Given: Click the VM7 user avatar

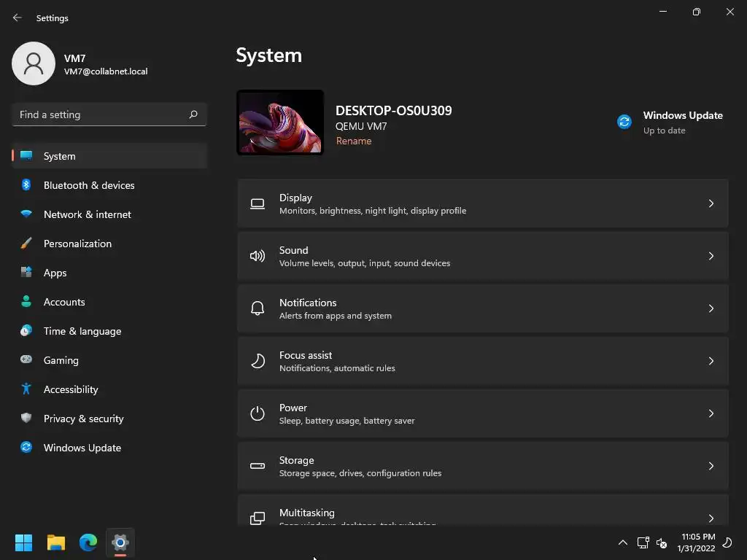Looking at the screenshot, I should click(x=34, y=63).
